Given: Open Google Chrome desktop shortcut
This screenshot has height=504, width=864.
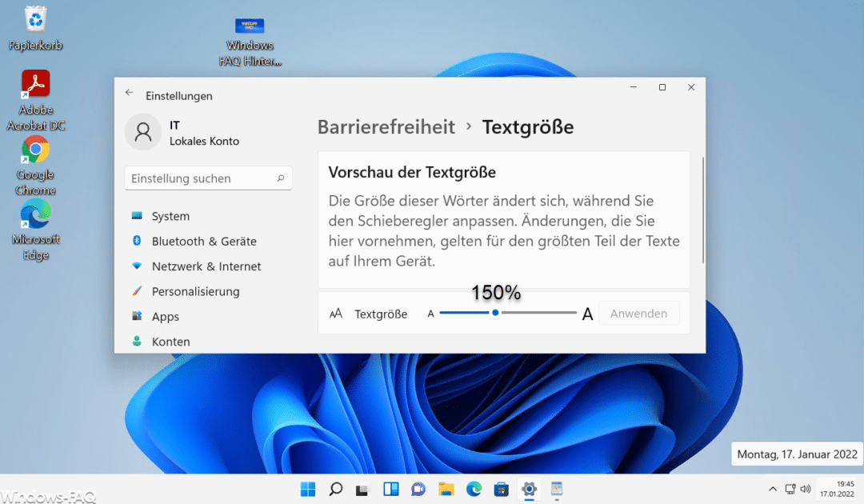Looking at the screenshot, I should (36, 166).
